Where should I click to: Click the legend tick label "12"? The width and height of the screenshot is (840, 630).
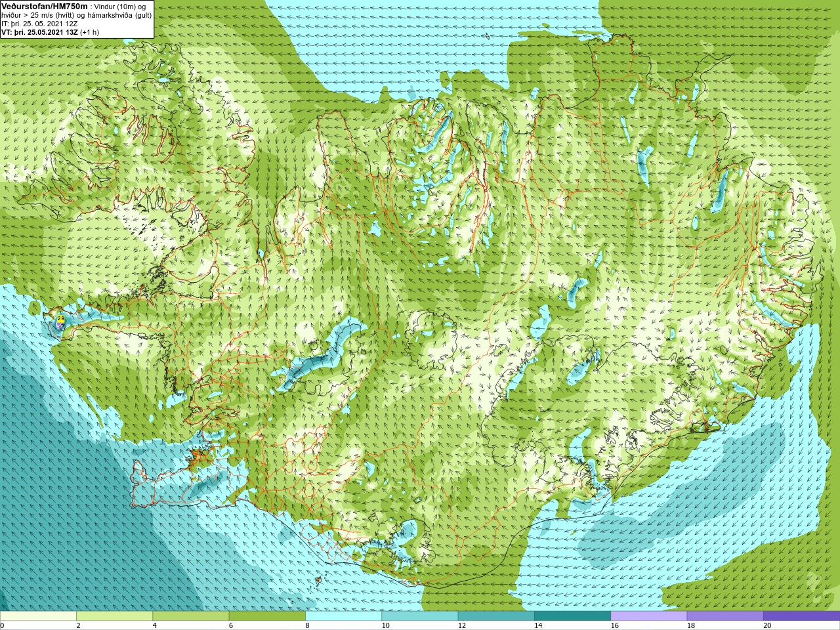pyautogui.click(x=462, y=625)
